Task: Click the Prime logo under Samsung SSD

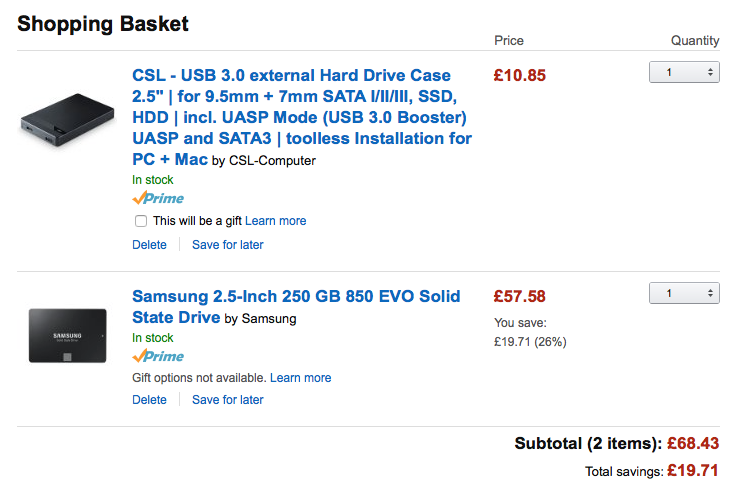Action: click(x=158, y=356)
